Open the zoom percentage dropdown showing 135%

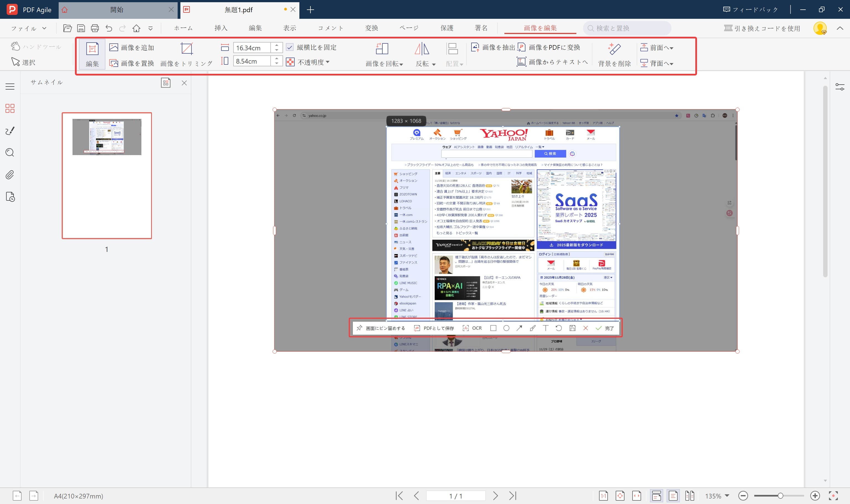coord(718,495)
